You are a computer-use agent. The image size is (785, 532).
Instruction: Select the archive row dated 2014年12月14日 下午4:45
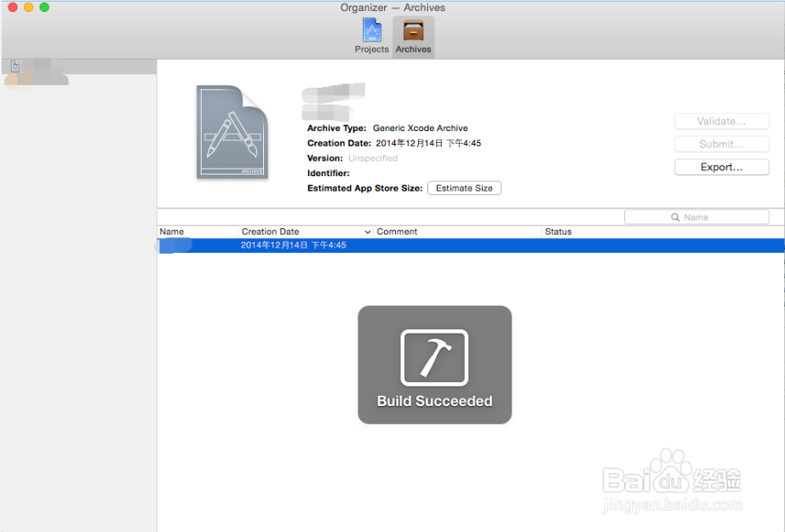pyautogui.click(x=471, y=245)
